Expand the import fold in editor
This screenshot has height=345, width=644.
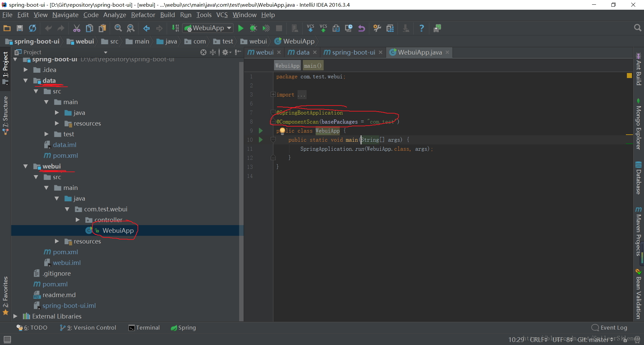(x=273, y=94)
